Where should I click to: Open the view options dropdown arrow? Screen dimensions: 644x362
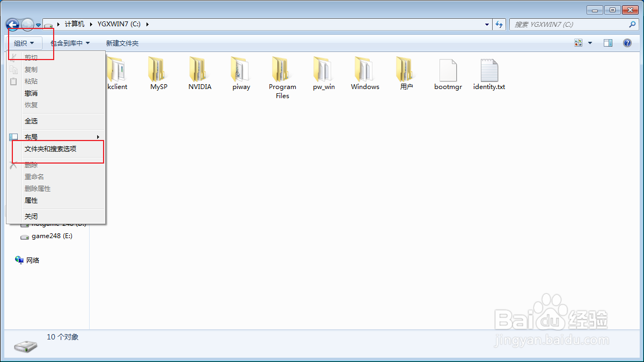click(x=590, y=43)
